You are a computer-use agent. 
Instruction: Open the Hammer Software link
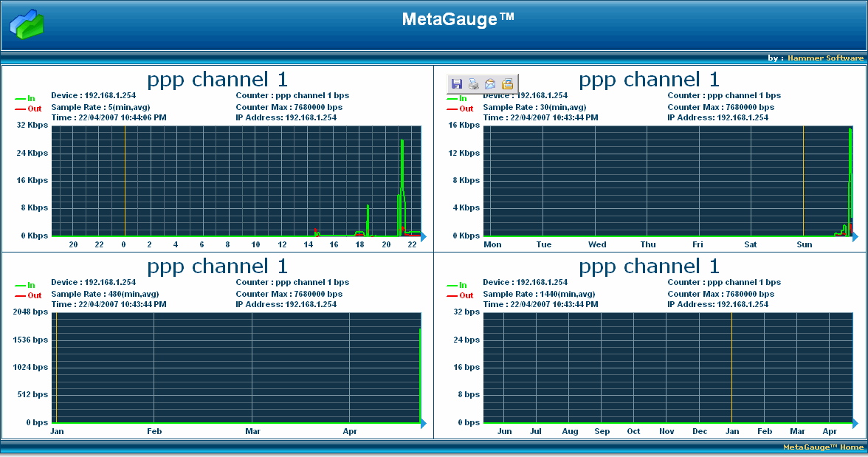(x=825, y=58)
